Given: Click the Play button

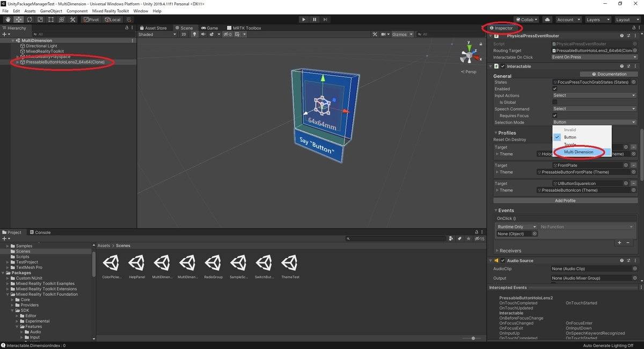Looking at the screenshot, I should 304,20.
